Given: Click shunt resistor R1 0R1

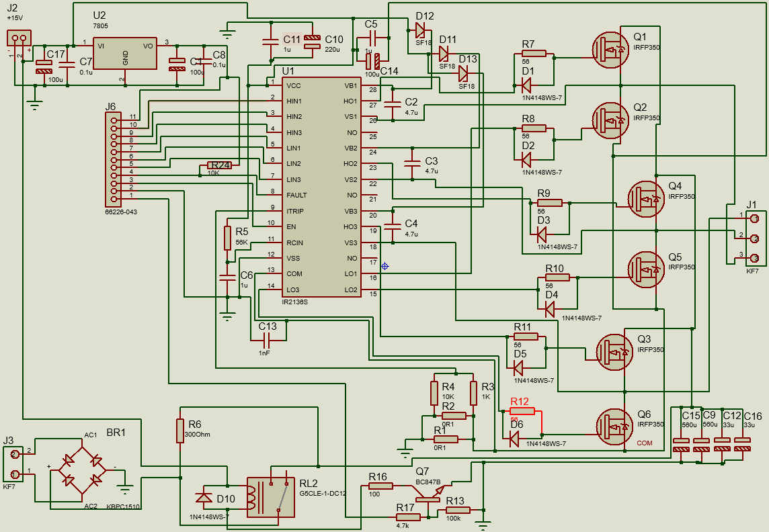Looking at the screenshot, I should tap(446, 439).
